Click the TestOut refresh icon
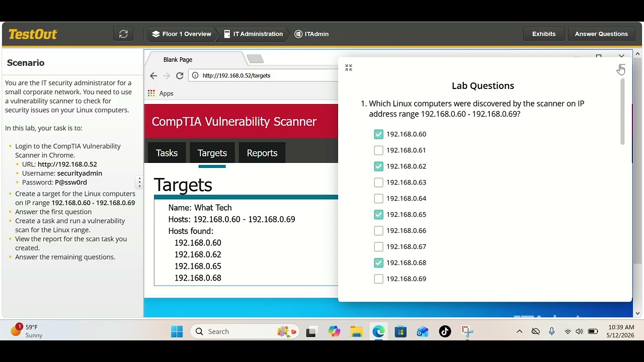This screenshot has height=362, width=644. [123, 34]
